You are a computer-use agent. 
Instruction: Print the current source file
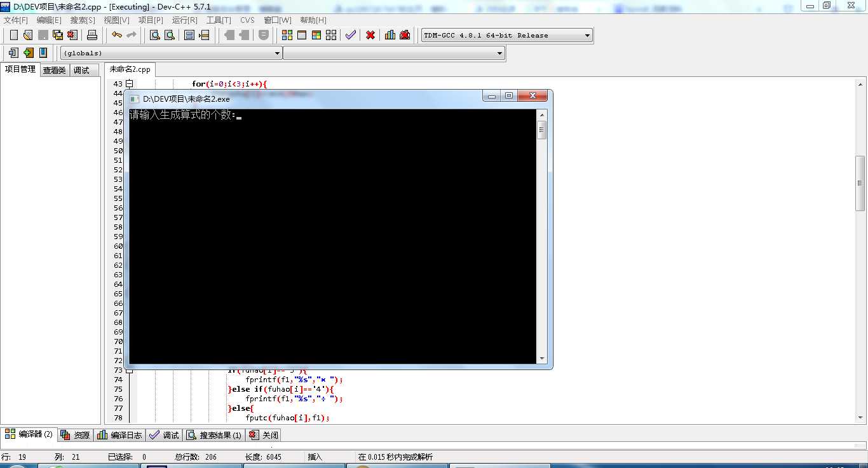click(x=92, y=35)
